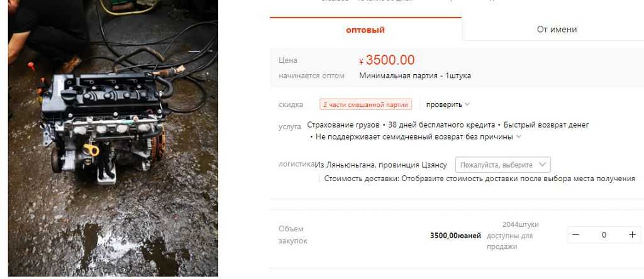Switch to the оптовый tab
Viewport: 644px width, 279px height.
(365, 30)
